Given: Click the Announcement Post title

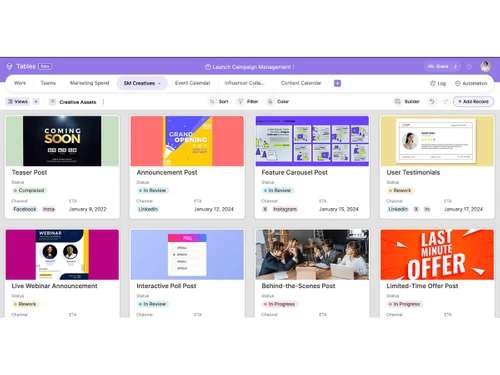Looking at the screenshot, I should pyautogui.click(x=167, y=172).
